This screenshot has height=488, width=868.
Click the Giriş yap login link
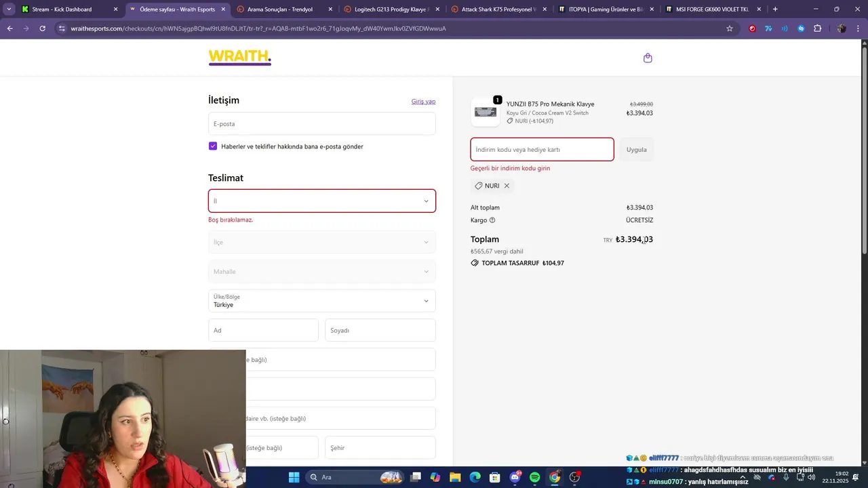click(423, 101)
